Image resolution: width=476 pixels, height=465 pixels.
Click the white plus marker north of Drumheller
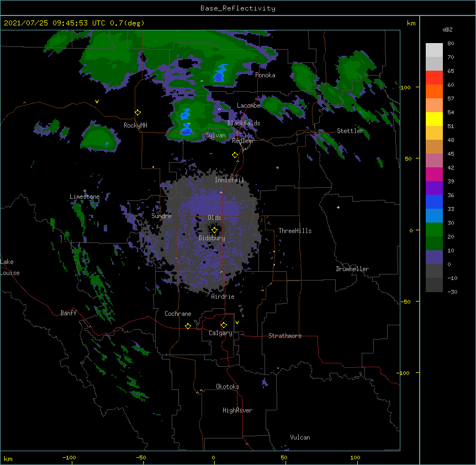point(338,207)
